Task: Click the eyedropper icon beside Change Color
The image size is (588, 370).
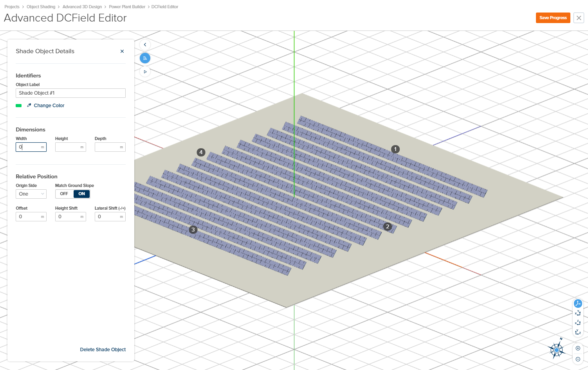Action: pos(29,105)
